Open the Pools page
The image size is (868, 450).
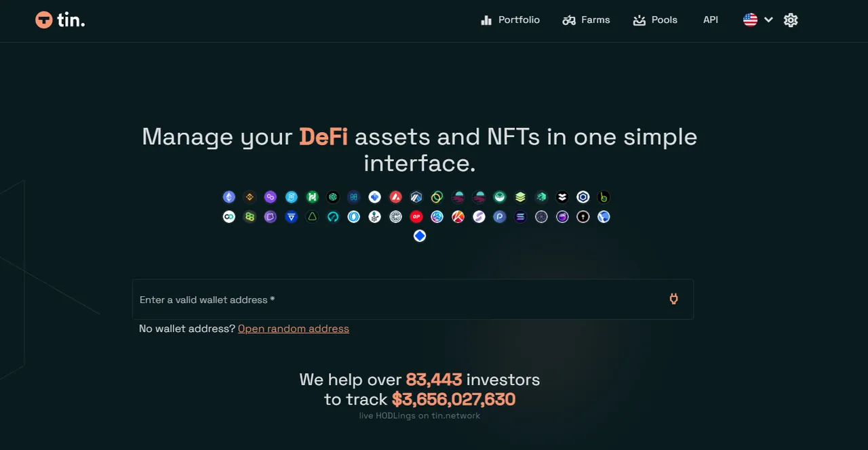click(655, 20)
